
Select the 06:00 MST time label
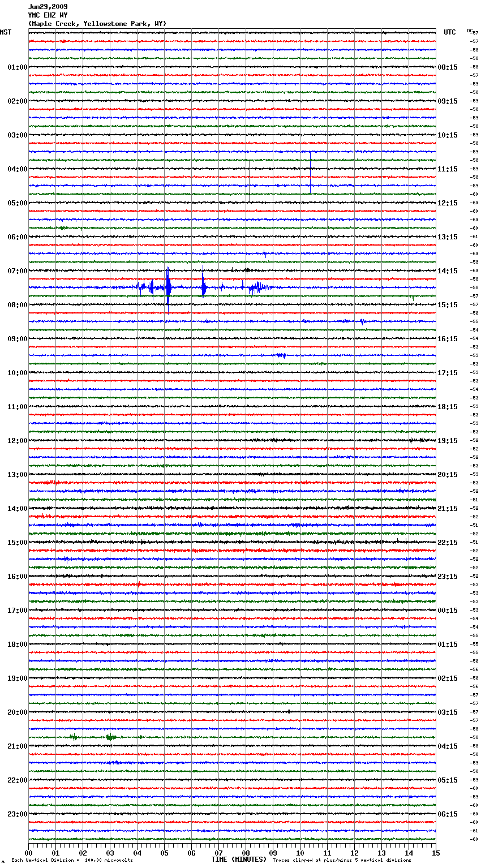point(18,237)
